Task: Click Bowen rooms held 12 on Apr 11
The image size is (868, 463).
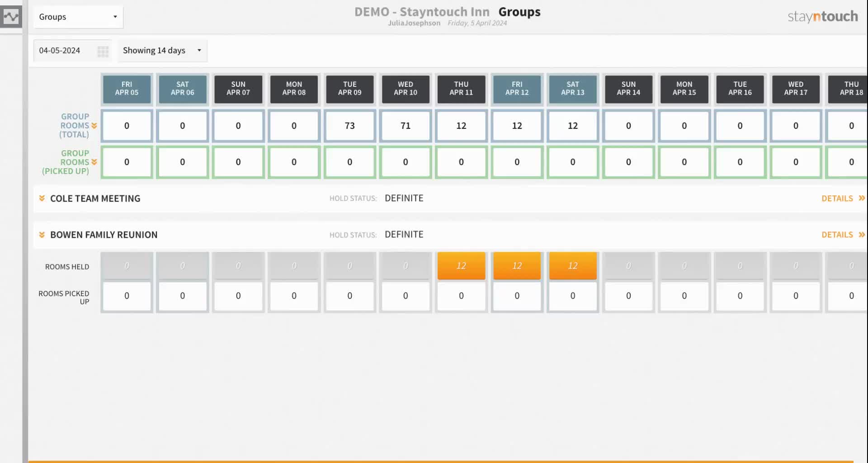Action: [461, 266]
